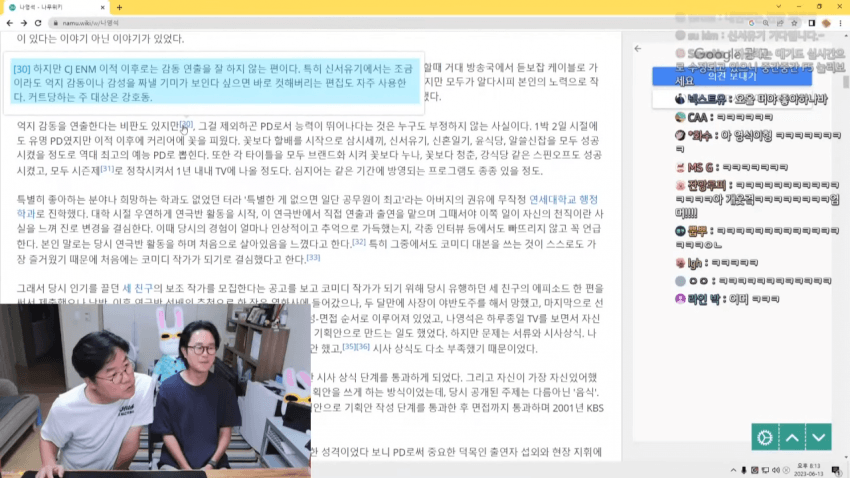
Task: Toggle the browser side panel
Action: click(x=812, y=23)
